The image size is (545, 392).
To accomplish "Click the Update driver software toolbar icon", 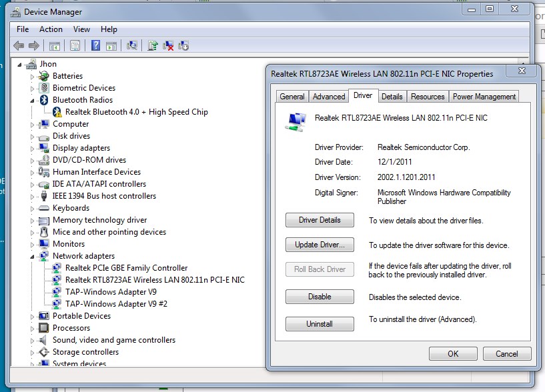I will 153,45.
